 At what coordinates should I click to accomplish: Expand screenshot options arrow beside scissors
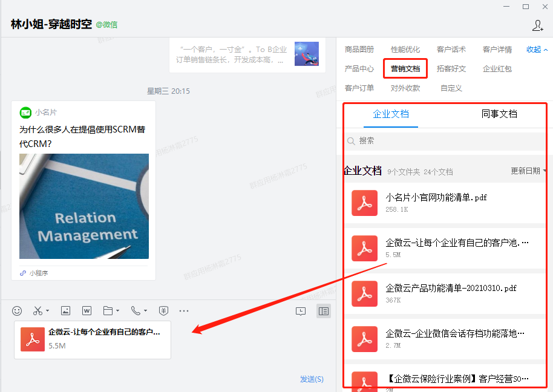tap(47, 310)
